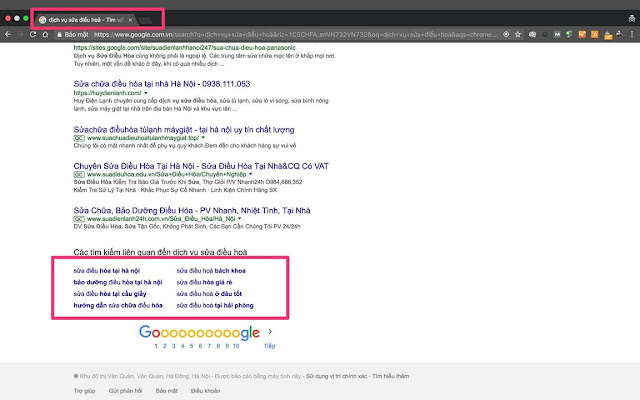Select the 'dịch vụ sửa điều hoà' browser tab

86,20
